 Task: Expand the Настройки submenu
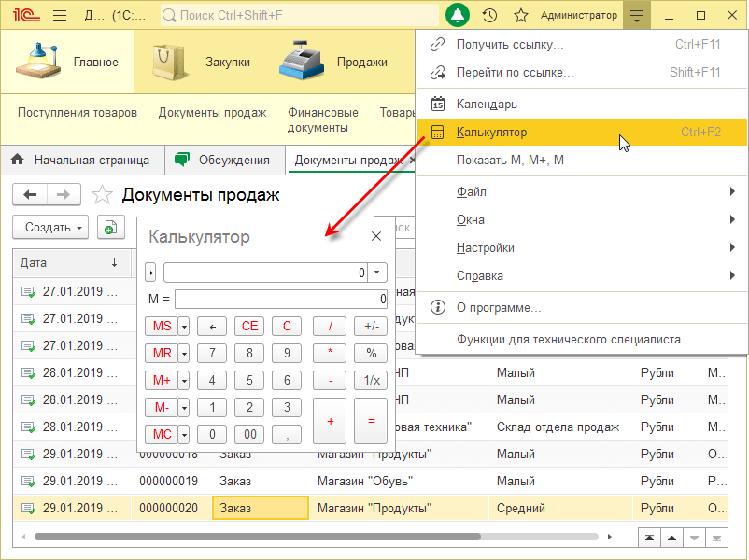coord(582,247)
